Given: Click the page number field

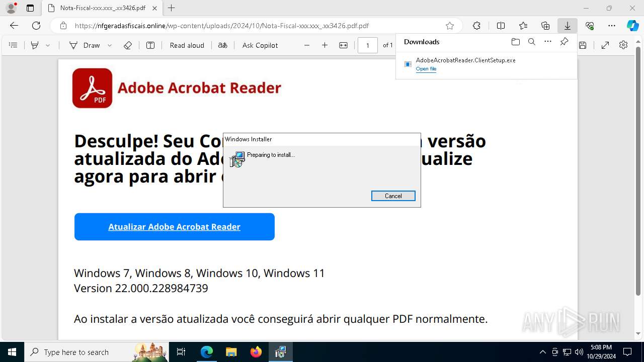Looking at the screenshot, I should tap(368, 45).
